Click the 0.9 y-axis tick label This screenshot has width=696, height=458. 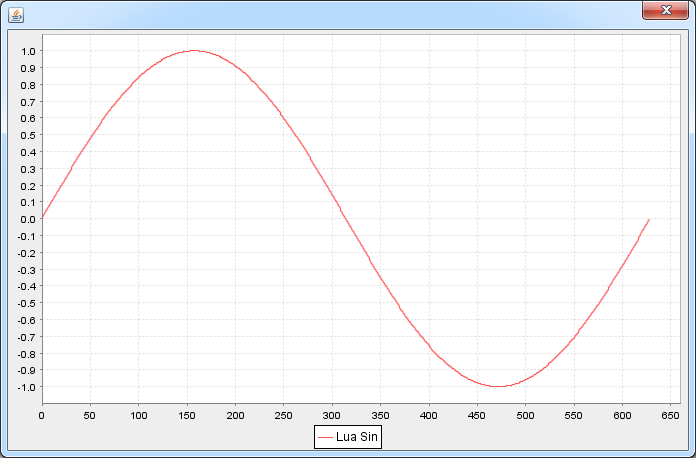(x=28, y=68)
